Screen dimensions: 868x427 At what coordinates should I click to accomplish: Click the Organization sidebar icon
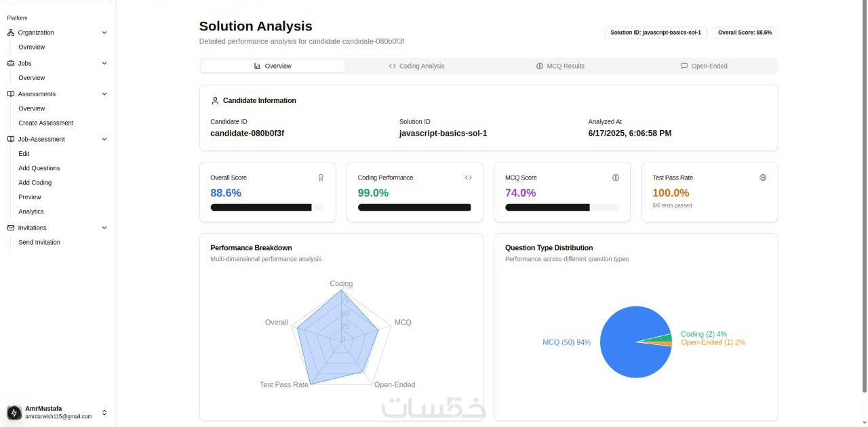coord(11,33)
